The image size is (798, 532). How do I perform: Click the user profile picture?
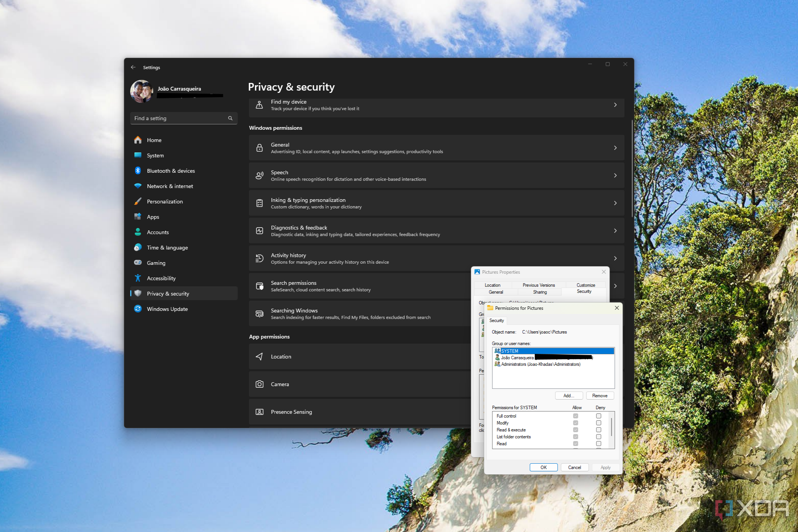pyautogui.click(x=142, y=91)
